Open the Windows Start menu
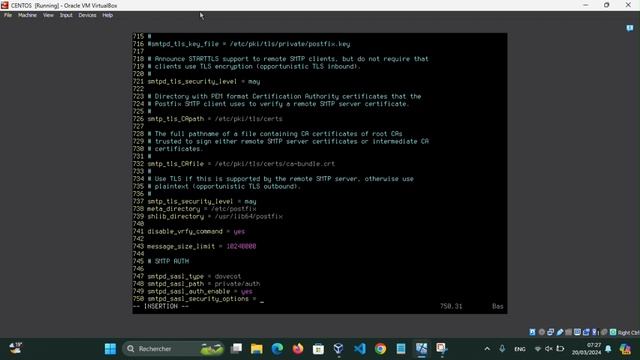This screenshot has height=360, width=640. [x=110, y=349]
